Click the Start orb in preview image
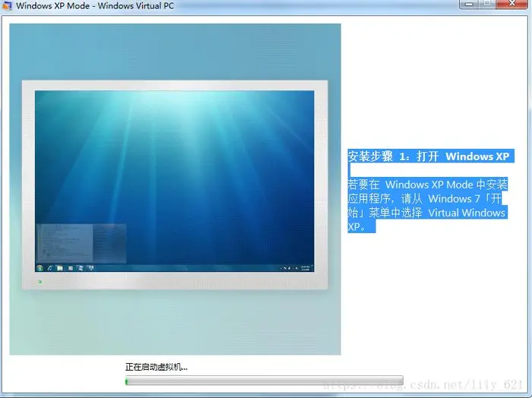532x398 pixels. (x=40, y=268)
